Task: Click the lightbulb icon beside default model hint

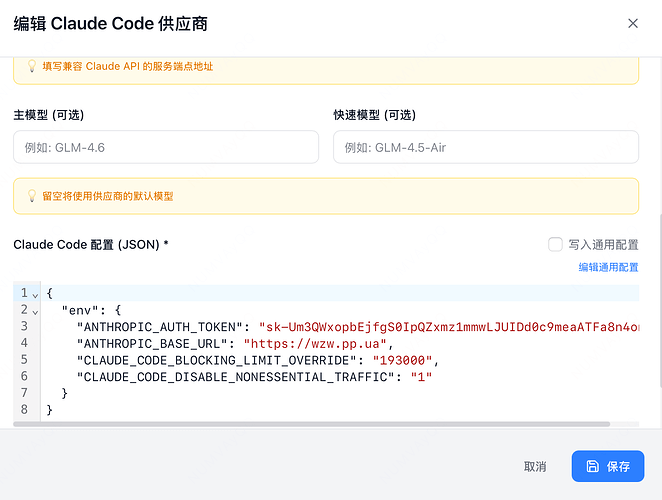Action: [x=32, y=196]
